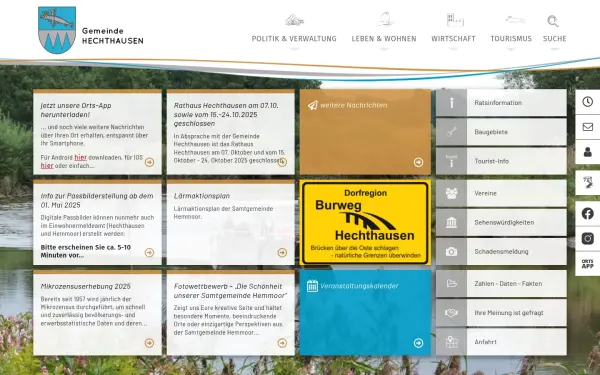This screenshot has height=375, width=600.
Task: Click the 'Gemeinde Hechthausen' site name text
Action: coord(112,36)
